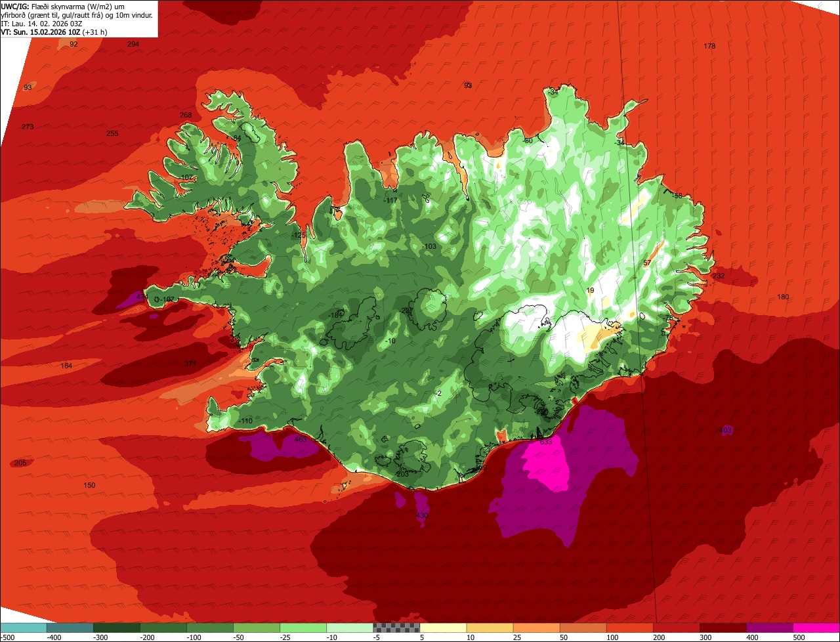Select the legend label 300
840x642 pixels.
[x=705, y=637]
